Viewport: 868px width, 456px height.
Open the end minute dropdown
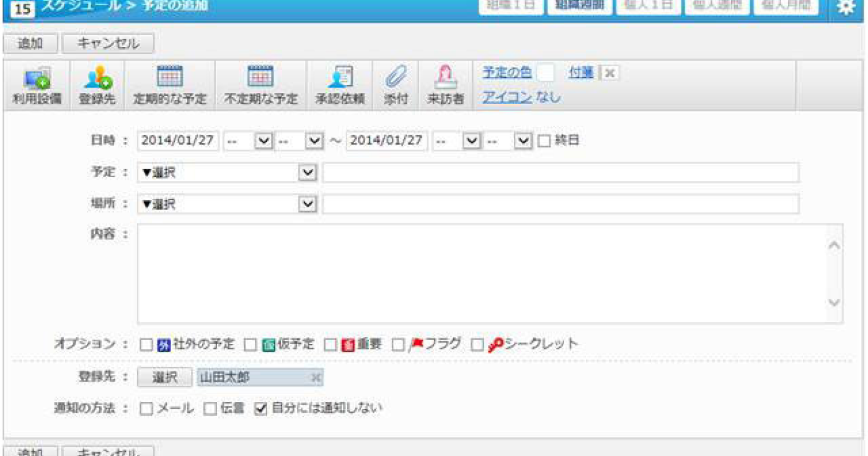coord(508,141)
